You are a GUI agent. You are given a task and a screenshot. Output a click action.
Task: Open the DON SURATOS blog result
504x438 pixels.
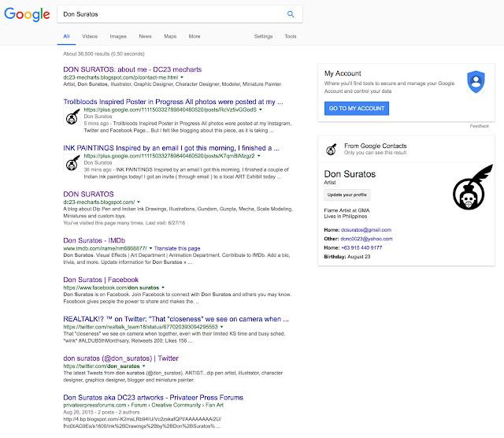[x=88, y=195]
